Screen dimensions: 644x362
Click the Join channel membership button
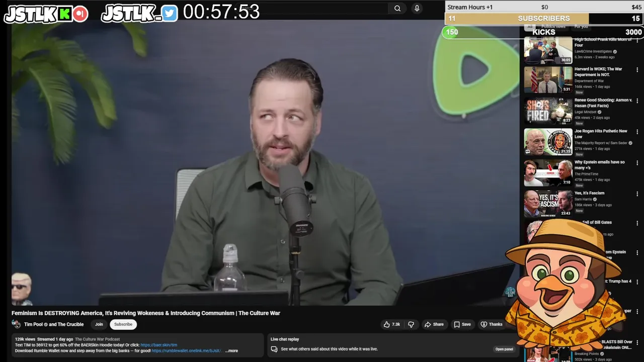click(x=99, y=324)
